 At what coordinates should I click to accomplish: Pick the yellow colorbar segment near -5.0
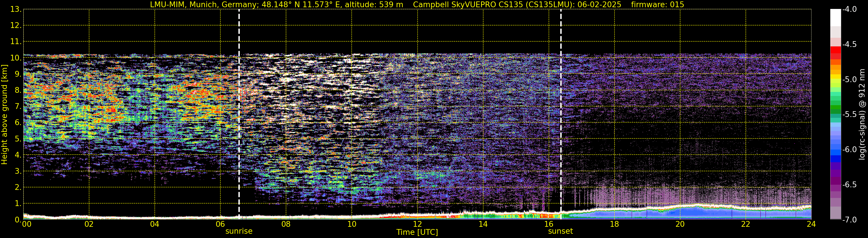pos(836,77)
